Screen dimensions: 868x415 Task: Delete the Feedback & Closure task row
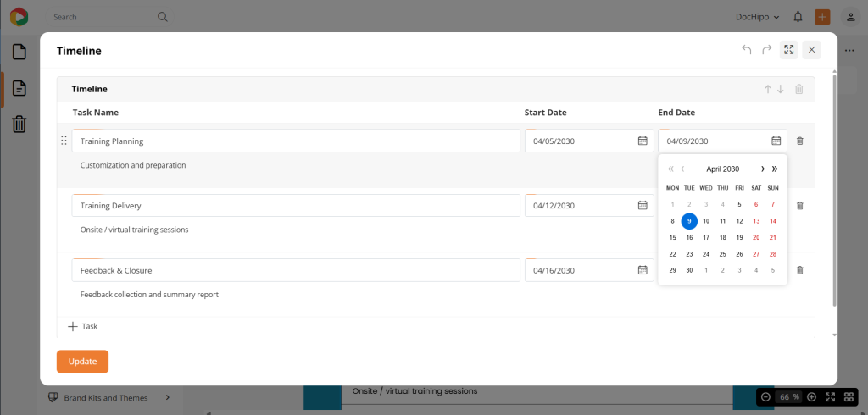point(800,270)
